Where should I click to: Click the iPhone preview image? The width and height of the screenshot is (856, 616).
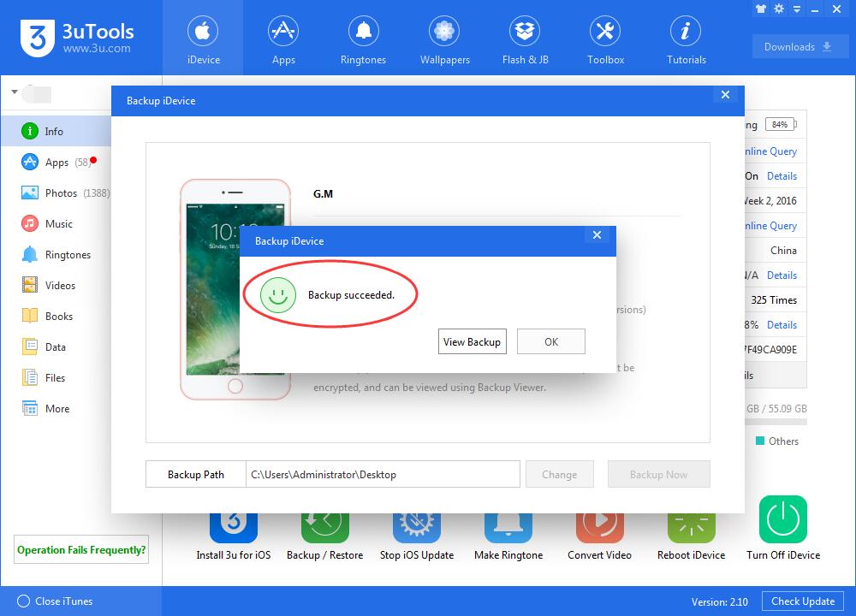(x=235, y=290)
